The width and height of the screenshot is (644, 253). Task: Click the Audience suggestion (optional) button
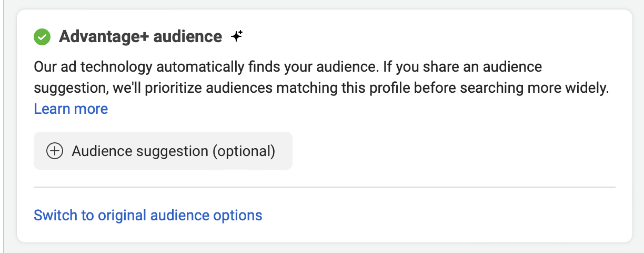coord(163,151)
